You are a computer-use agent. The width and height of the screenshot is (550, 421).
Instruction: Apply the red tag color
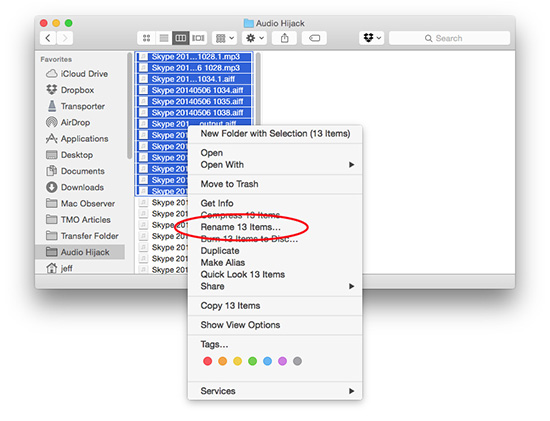[207, 361]
